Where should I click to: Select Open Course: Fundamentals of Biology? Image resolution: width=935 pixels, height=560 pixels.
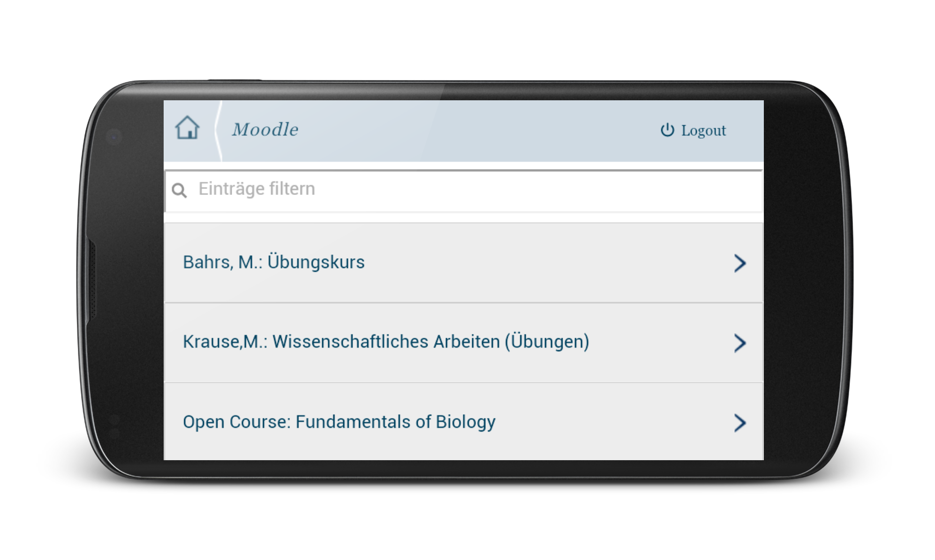[x=339, y=422]
